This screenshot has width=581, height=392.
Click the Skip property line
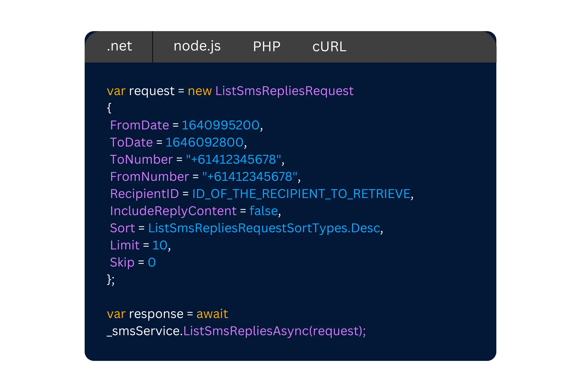pyautogui.click(x=122, y=262)
